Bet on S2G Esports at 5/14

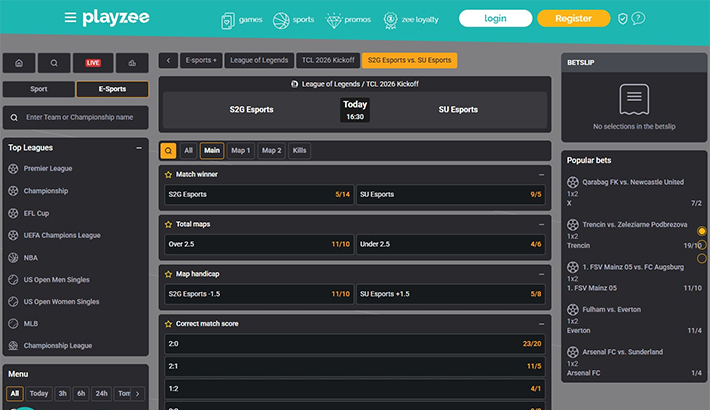pyautogui.click(x=259, y=194)
